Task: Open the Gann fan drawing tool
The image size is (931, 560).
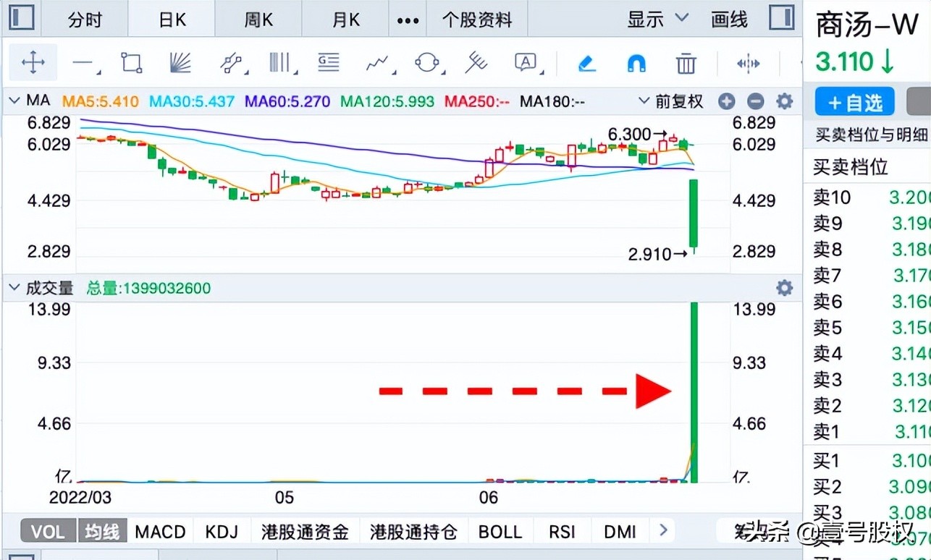Action: (181, 63)
